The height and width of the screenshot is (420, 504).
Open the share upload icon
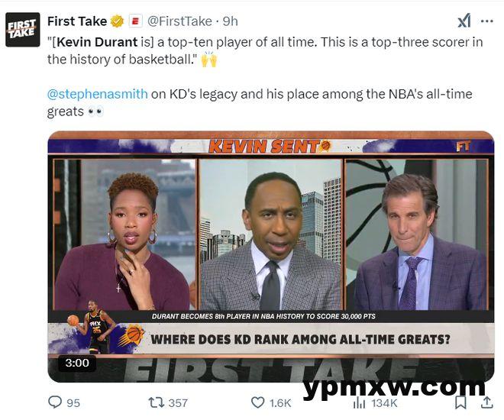pos(487,402)
